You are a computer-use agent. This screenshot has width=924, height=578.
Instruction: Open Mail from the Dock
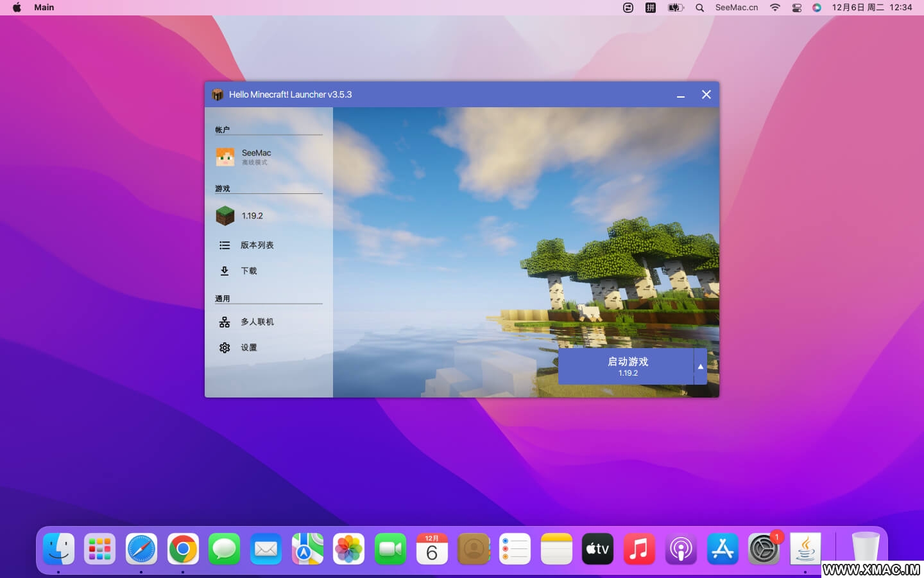[266, 549]
